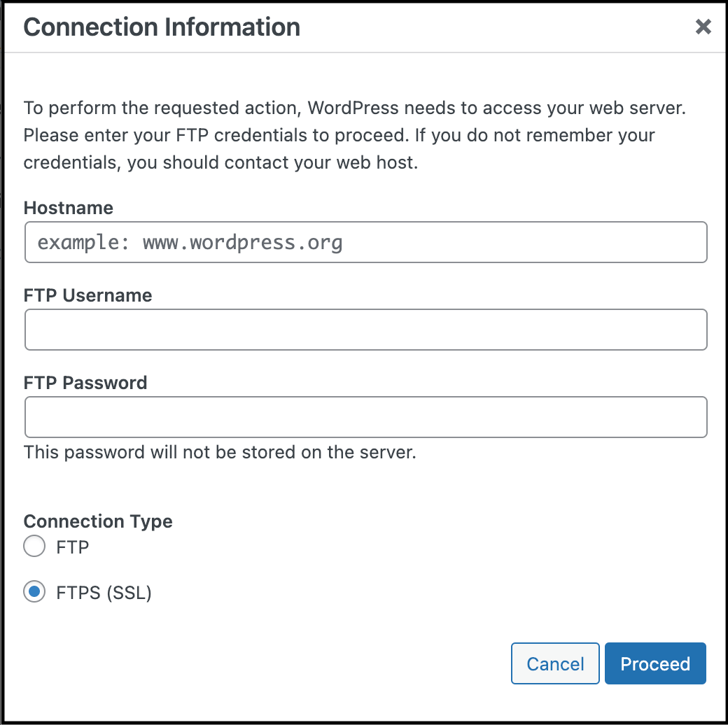The width and height of the screenshot is (728, 725).
Task: Click the Hostname field label
Action: [x=68, y=208]
